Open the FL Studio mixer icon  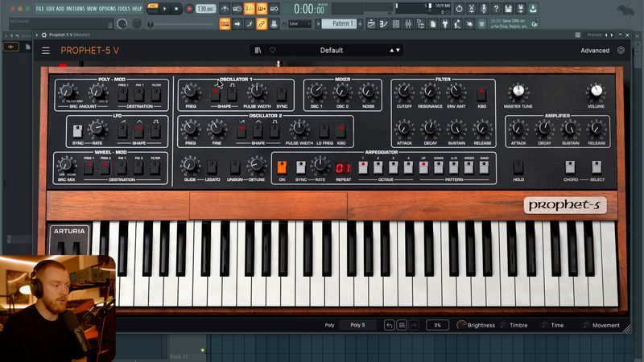coord(408,24)
